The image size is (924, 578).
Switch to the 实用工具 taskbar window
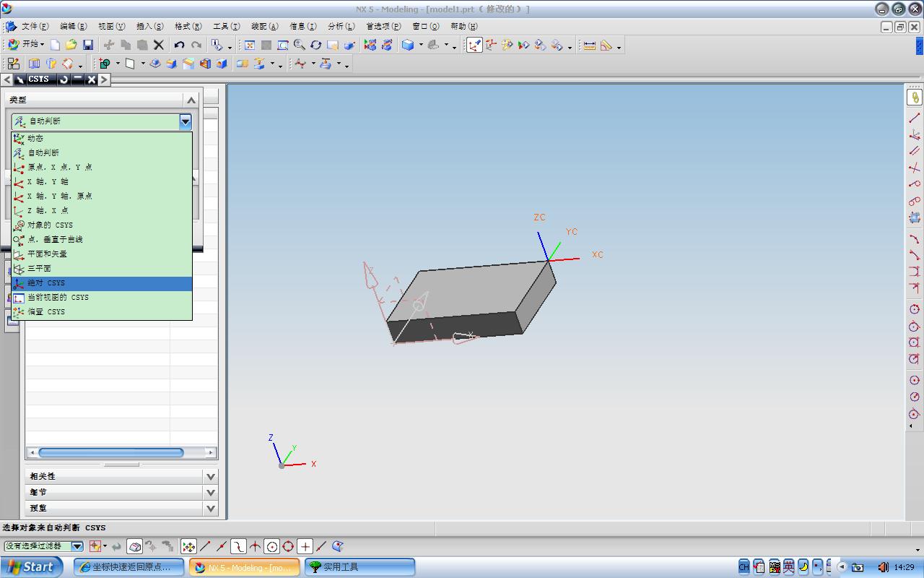pos(359,567)
